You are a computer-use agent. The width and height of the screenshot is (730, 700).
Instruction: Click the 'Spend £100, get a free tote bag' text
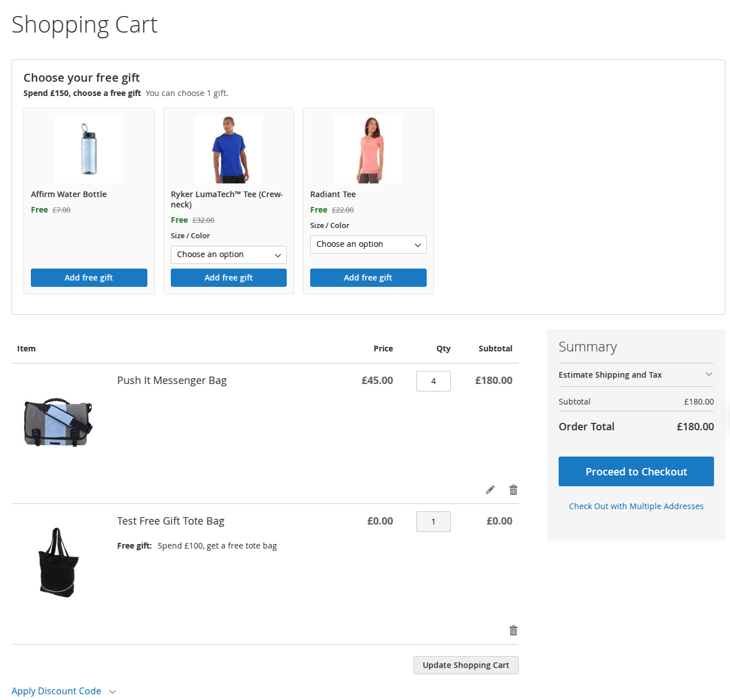217,546
